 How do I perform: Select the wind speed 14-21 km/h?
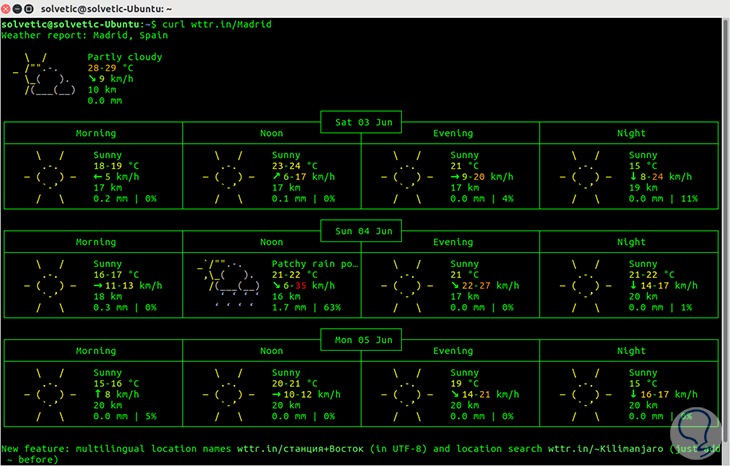point(485,395)
